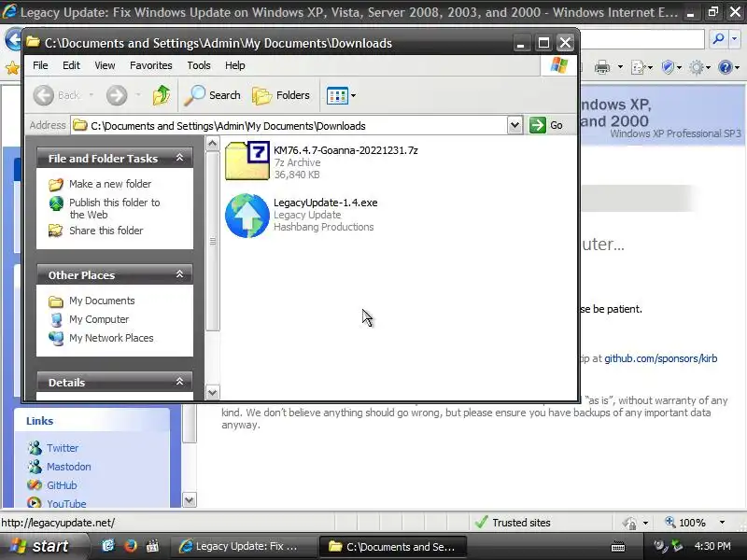Click the green Go arrow button
747x560 pixels.
click(x=538, y=125)
